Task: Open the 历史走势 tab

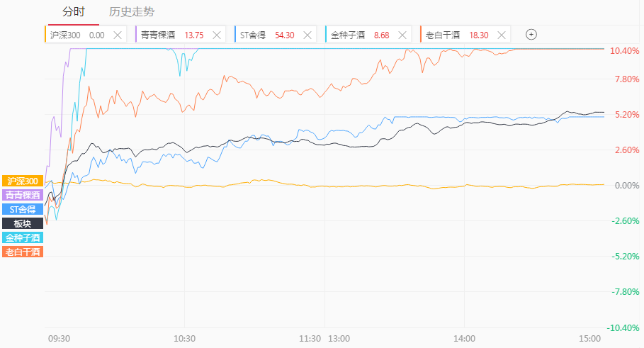Action: 132,12
